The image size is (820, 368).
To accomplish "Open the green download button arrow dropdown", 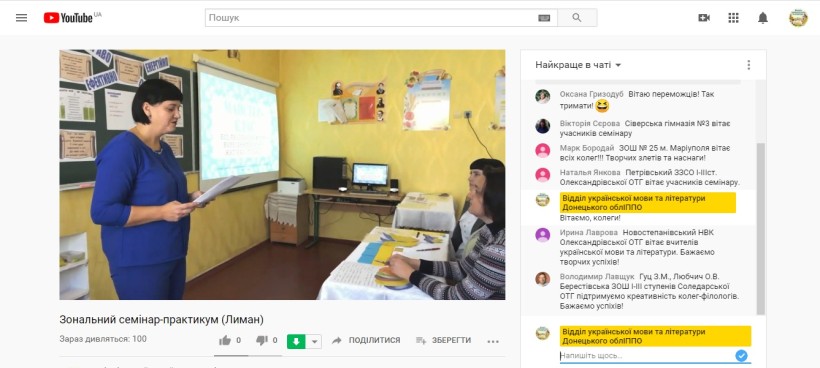I will [x=315, y=342].
